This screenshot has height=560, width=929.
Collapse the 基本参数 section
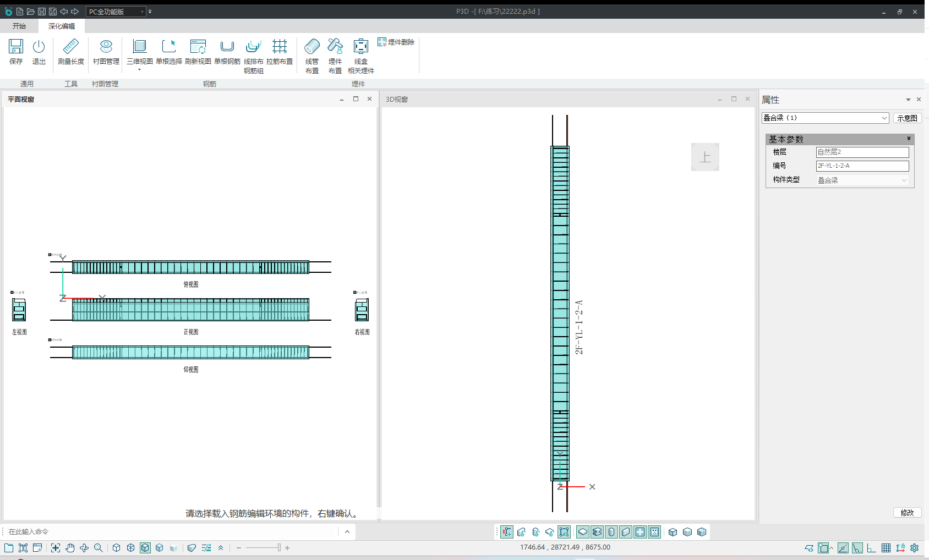[909, 139]
